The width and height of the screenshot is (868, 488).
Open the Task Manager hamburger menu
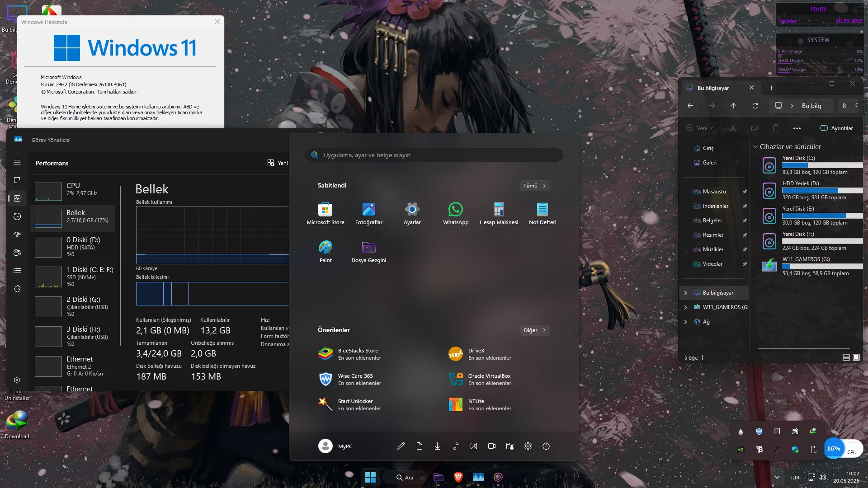(x=17, y=162)
